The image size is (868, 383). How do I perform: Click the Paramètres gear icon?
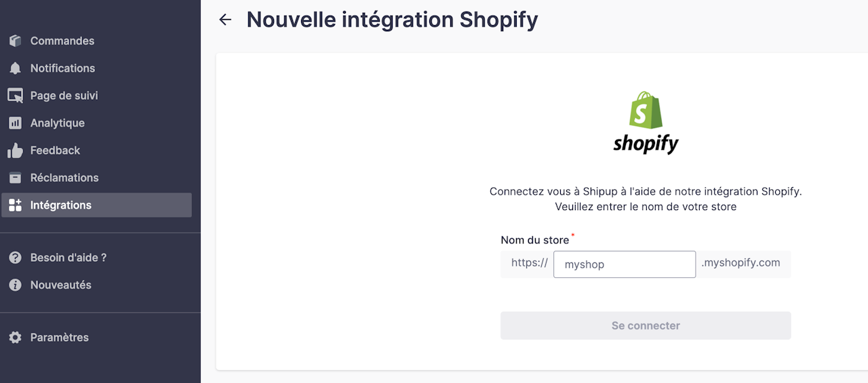(15, 338)
